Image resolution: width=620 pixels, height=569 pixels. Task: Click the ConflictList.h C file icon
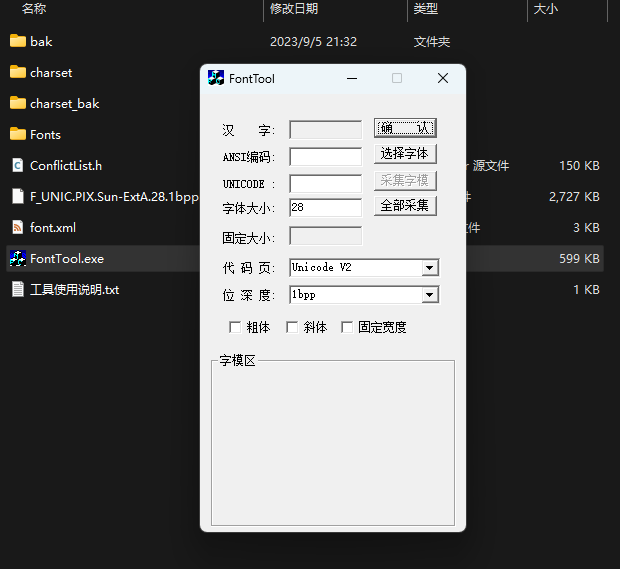(17, 165)
